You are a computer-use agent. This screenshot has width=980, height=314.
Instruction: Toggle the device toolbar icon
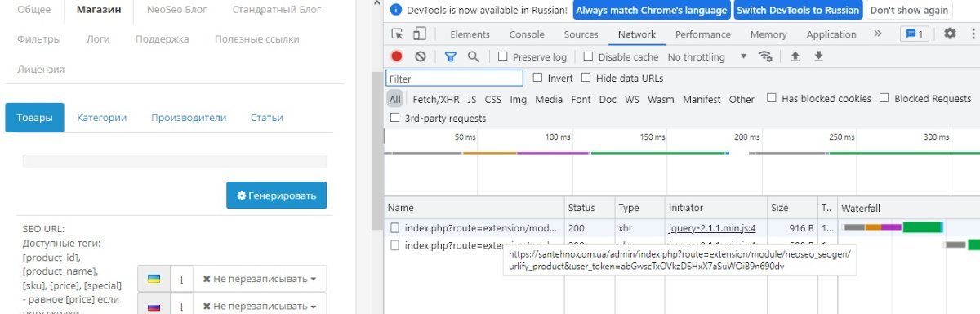tap(420, 34)
